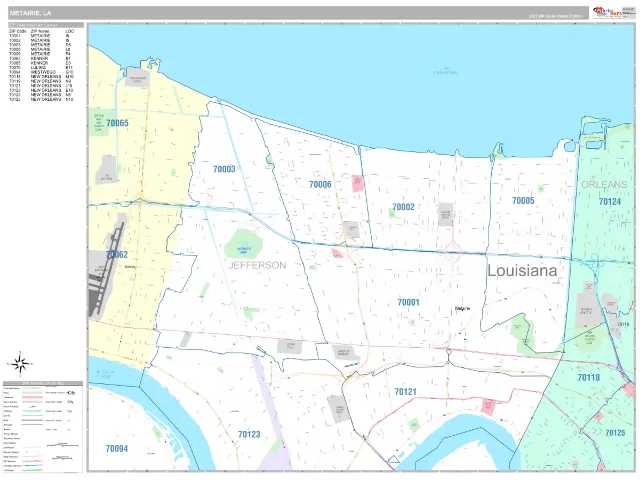Screen dimensions: 640x480
Task: Select the 70118 ZIP label on map
Action: (x=589, y=378)
